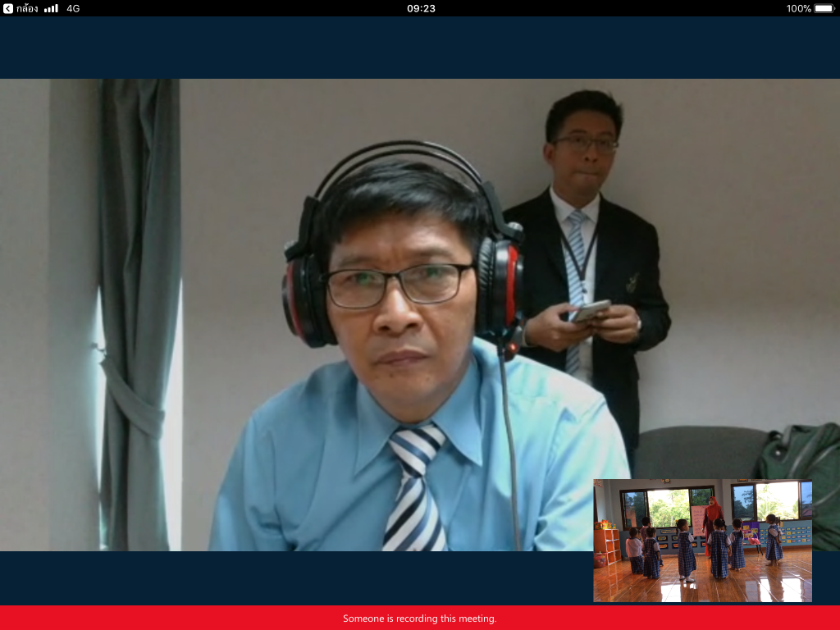
Task: Tap the กล้อง return label in the status bar
Action: [x=27, y=8]
